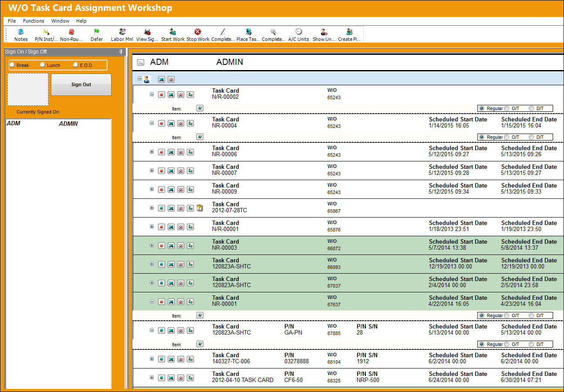This screenshot has height=392, width=564.
Task: Choose O/T for task card NR-00004
Action: 507,137
